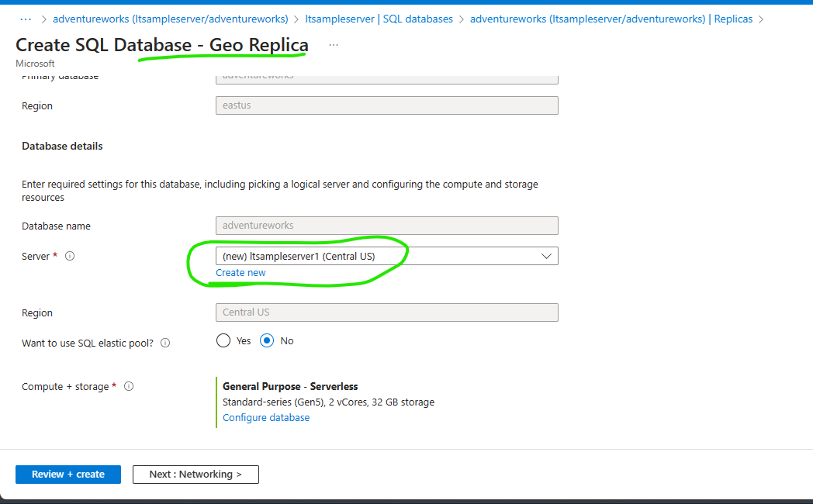Open the more options ellipsis beside the page title

334,45
